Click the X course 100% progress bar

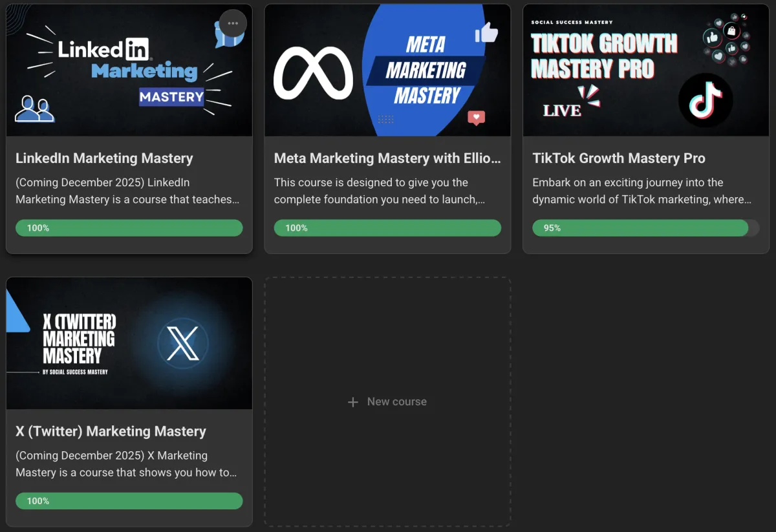[x=129, y=500]
